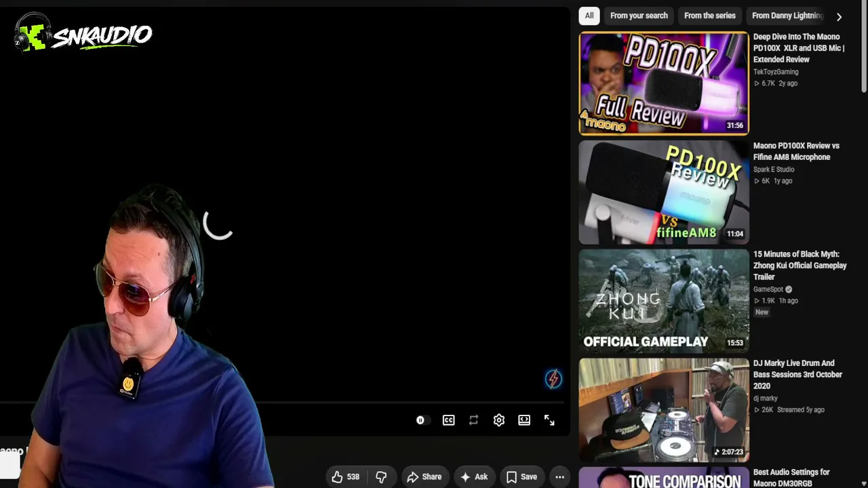Show more filter chips with the right arrow

(x=839, y=16)
